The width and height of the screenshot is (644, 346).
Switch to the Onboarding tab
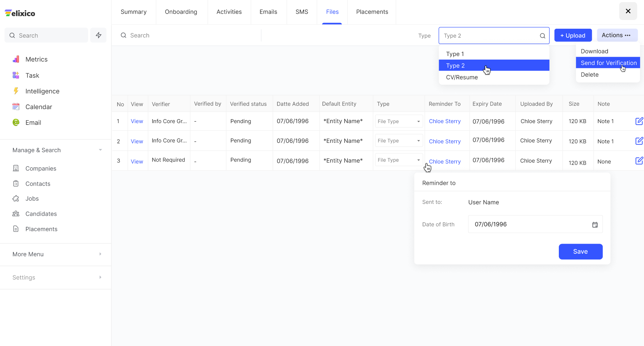coord(181,12)
